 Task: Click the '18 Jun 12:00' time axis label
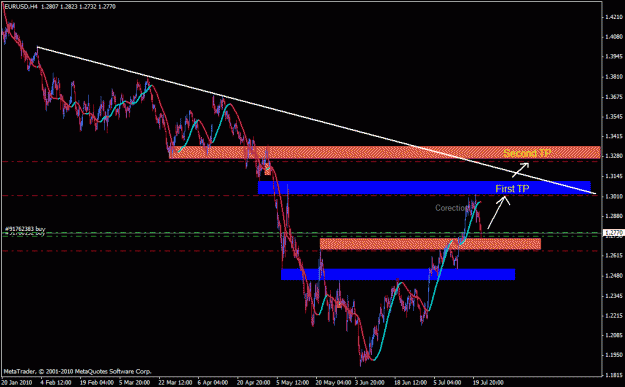411,382
